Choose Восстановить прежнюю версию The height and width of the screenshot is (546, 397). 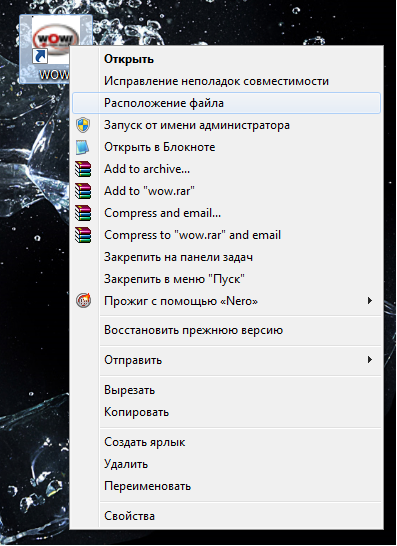pyautogui.click(x=226, y=330)
